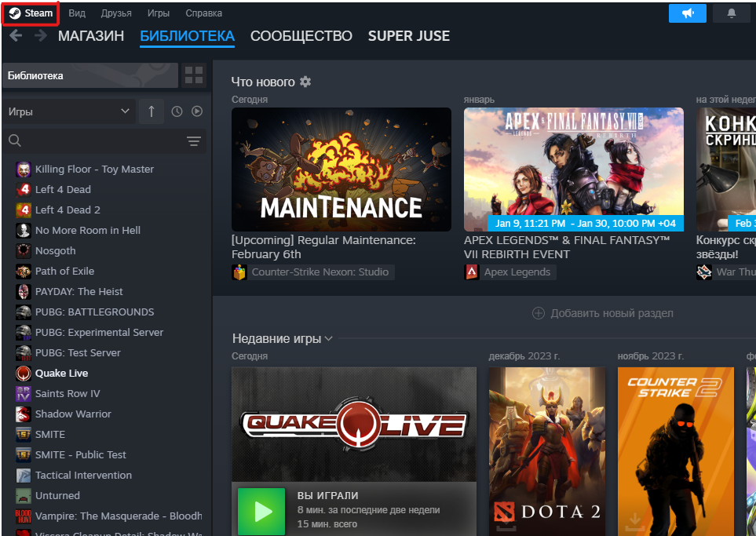This screenshot has width=756, height=536.
Task: Click the Unturned game icon
Action: coord(23,495)
